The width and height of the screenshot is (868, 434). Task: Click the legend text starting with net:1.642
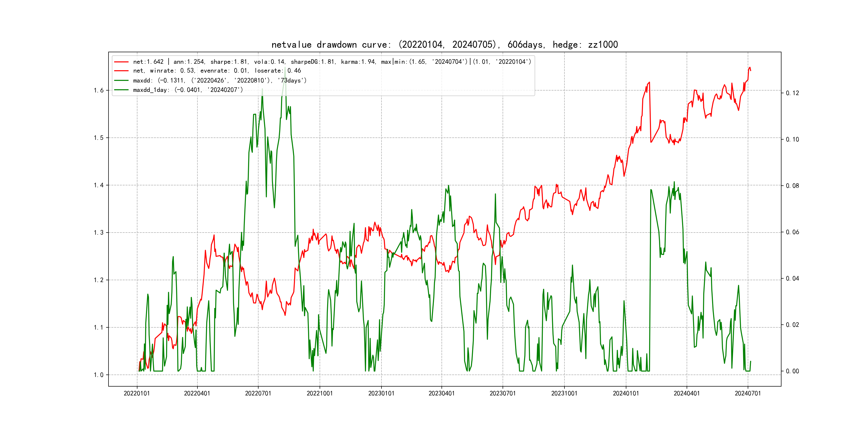coord(332,62)
